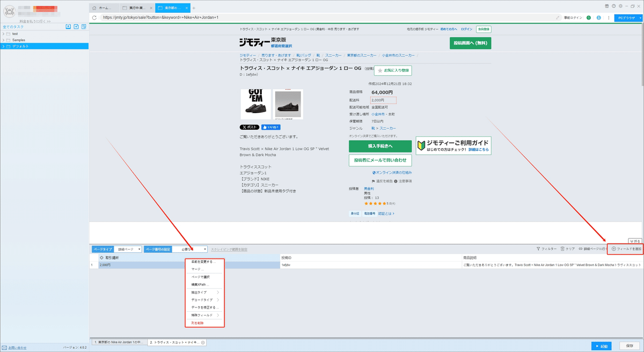Collapse the panel with 折る button

tap(634, 241)
